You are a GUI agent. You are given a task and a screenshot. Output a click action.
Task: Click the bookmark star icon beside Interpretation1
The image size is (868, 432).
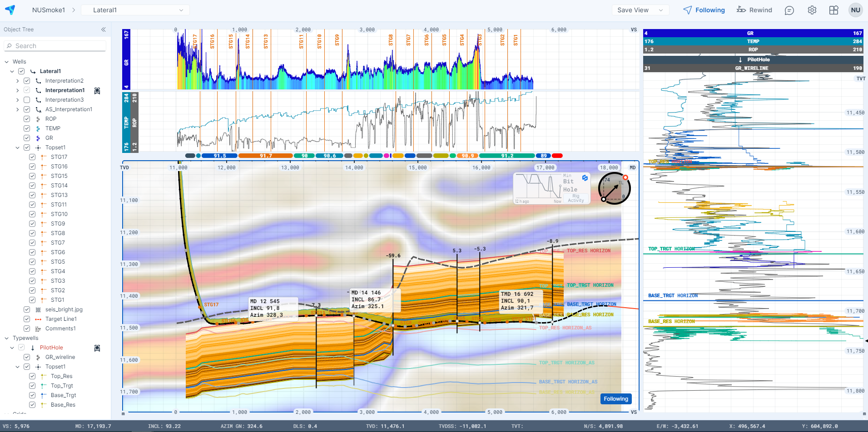97,91
